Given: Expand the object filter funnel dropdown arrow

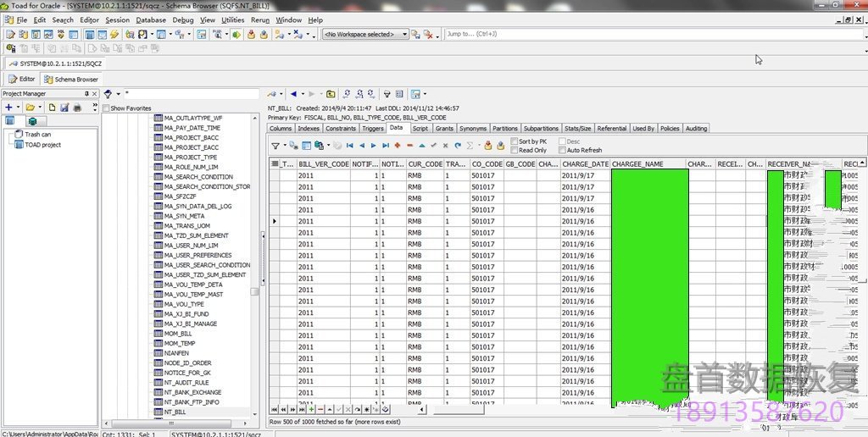Looking at the screenshot, I should tap(118, 94).
